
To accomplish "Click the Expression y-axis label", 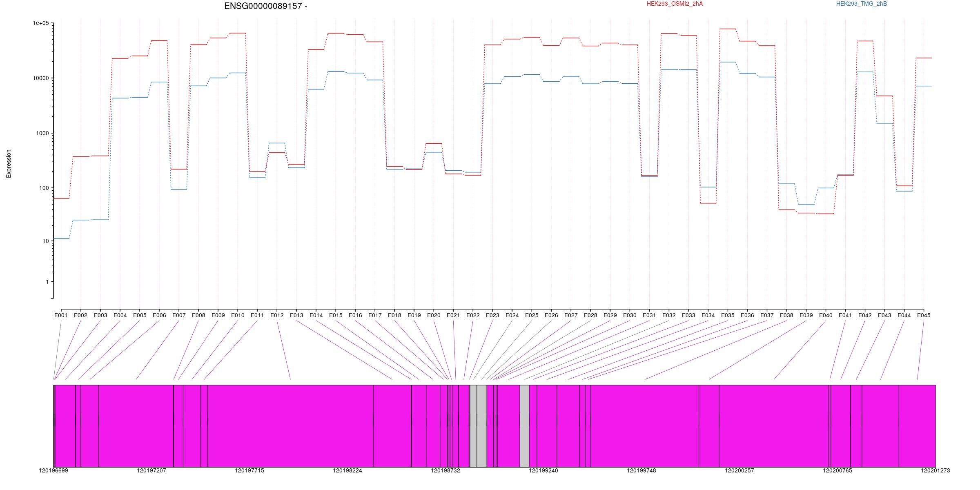I will click(x=9, y=163).
